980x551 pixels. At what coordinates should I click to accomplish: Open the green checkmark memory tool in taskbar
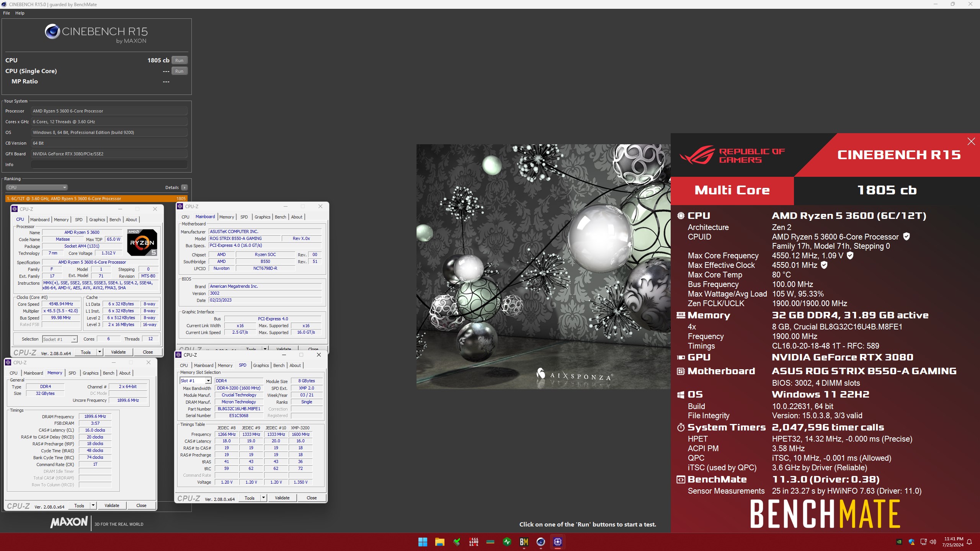pos(457,542)
